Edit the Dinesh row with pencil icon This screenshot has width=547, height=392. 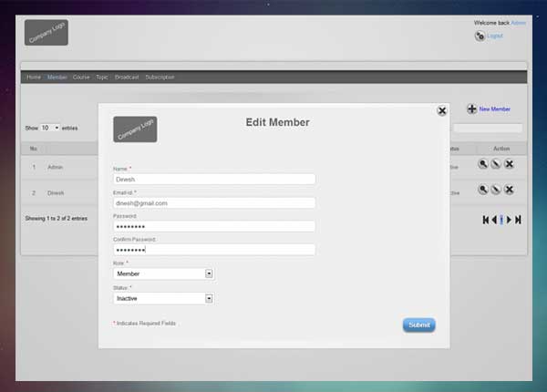pos(496,190)
